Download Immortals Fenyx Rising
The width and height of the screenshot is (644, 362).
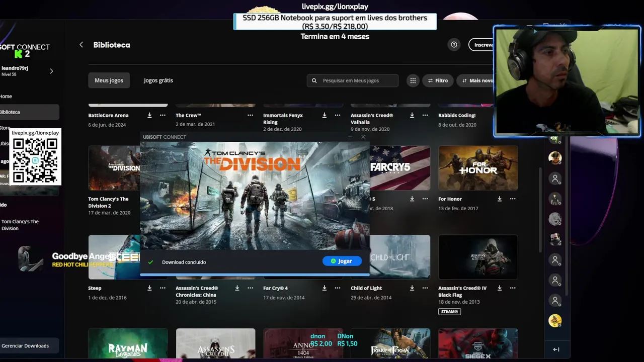coord(325,115)
